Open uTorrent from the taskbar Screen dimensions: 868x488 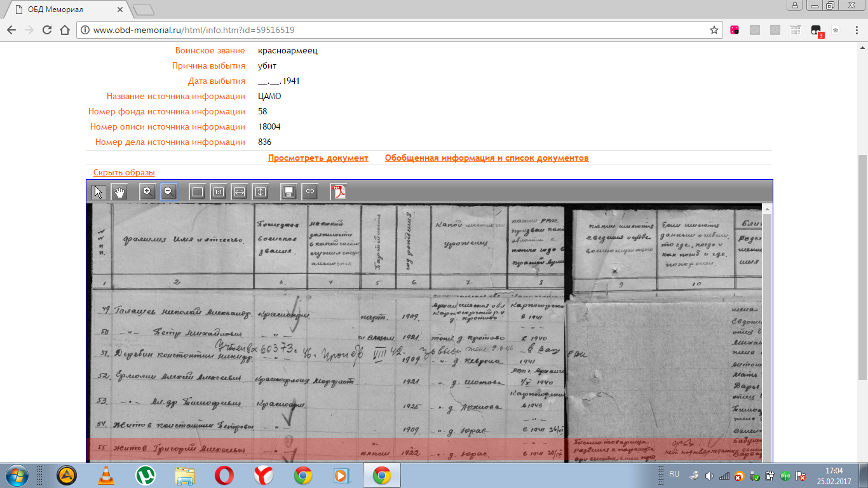pos(146,475)
